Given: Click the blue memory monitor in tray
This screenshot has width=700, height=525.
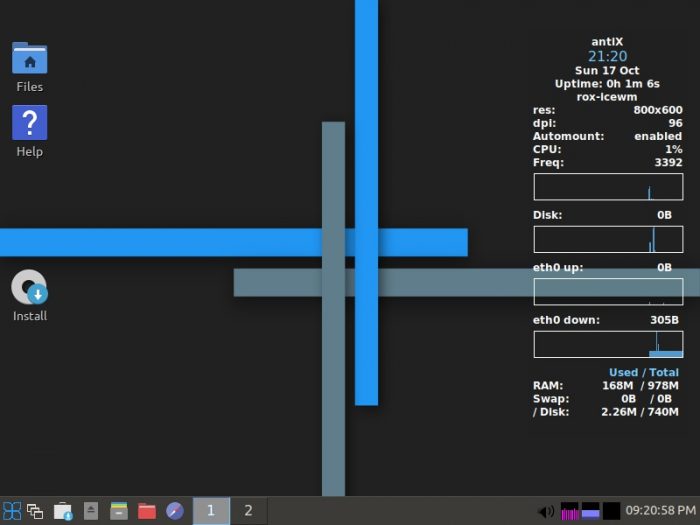Looking at the screenshot, I should click(591, 511).
